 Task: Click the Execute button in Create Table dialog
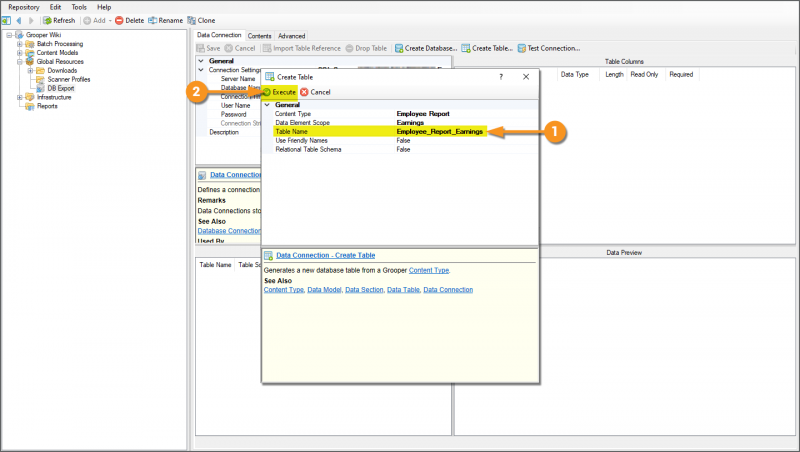point(280,92)
